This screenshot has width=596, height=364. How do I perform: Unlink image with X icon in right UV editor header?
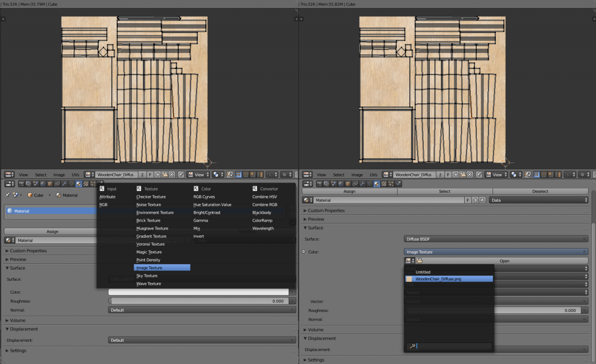pos(470,175)
